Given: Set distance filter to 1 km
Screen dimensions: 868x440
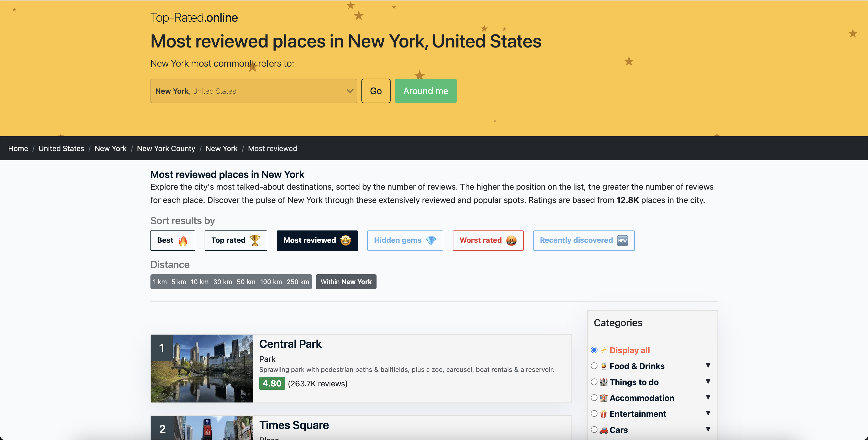Looking at the screenshot, I should 160,282.
